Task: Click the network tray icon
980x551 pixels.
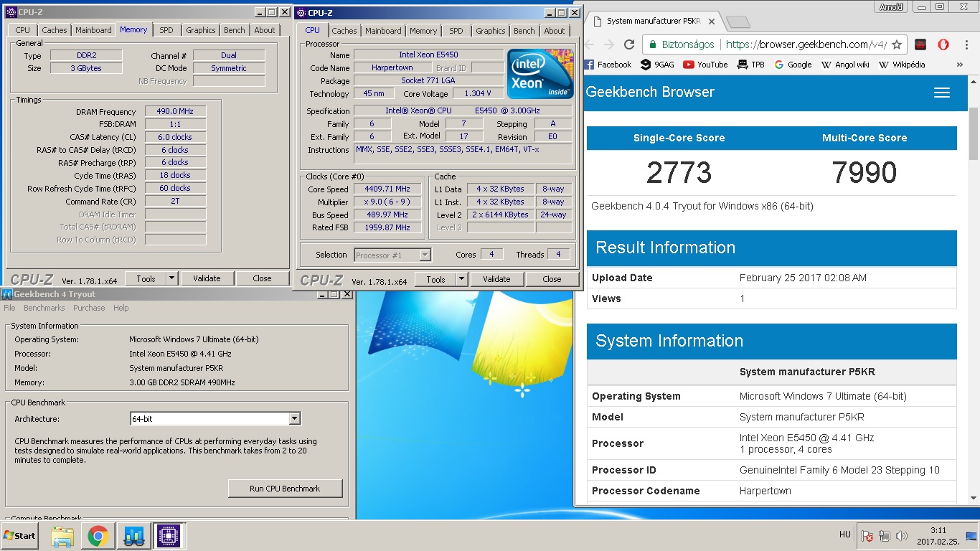Action: [885, 536]
